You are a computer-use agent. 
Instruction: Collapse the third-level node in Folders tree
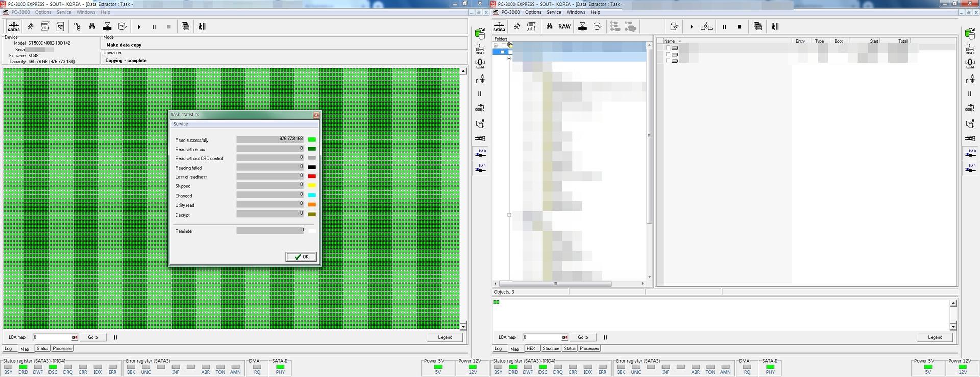click(509, 58)
